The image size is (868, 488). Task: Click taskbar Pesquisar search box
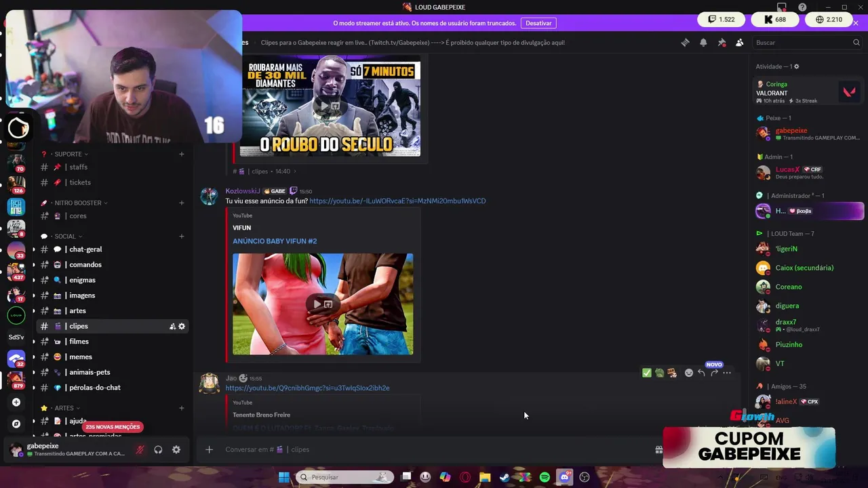point(344,477)
